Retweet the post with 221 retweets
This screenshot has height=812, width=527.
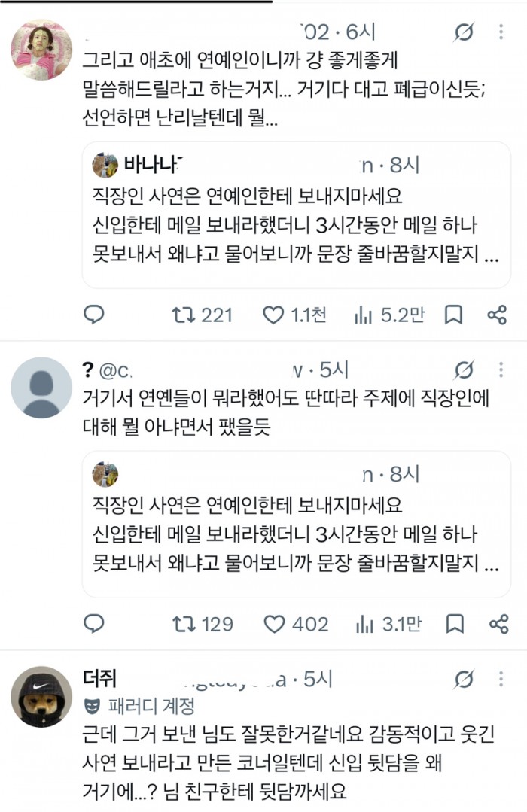pyautogui.click(x=202, y=315)
